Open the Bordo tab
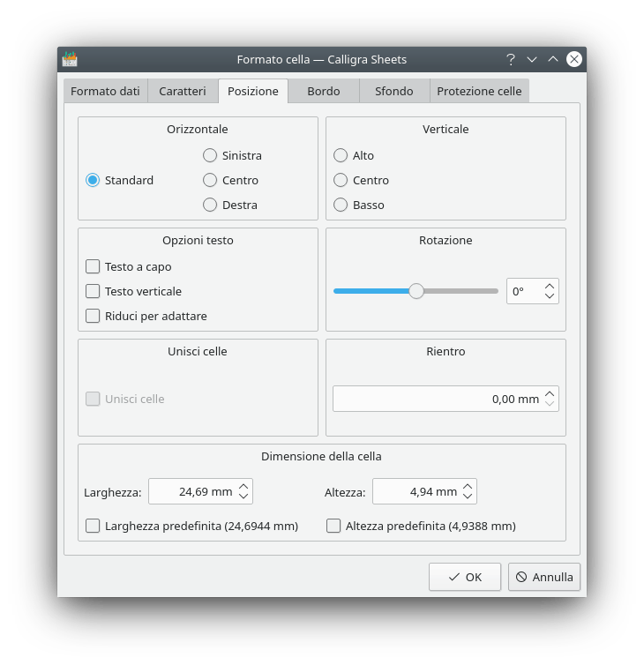 click(324, 91)
